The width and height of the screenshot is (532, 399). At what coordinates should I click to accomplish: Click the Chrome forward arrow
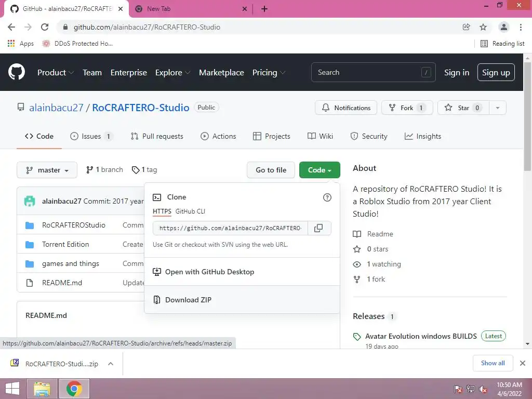coord(28,27)
